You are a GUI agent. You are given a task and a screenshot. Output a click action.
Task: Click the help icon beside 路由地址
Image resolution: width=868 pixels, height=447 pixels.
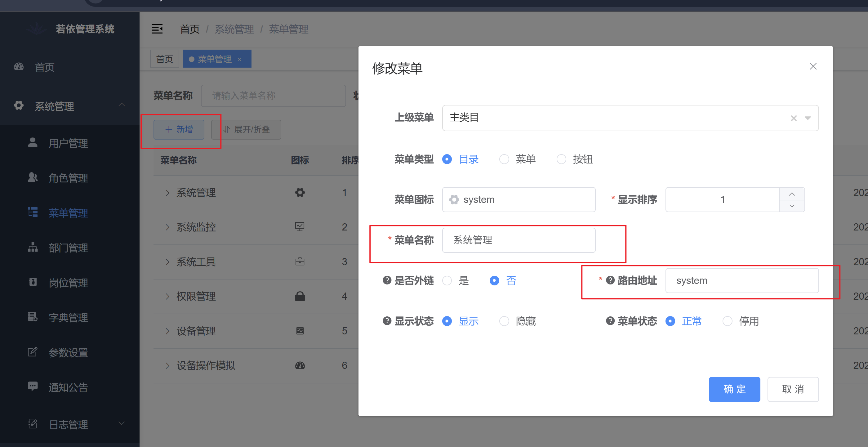[x=610, y=280]
